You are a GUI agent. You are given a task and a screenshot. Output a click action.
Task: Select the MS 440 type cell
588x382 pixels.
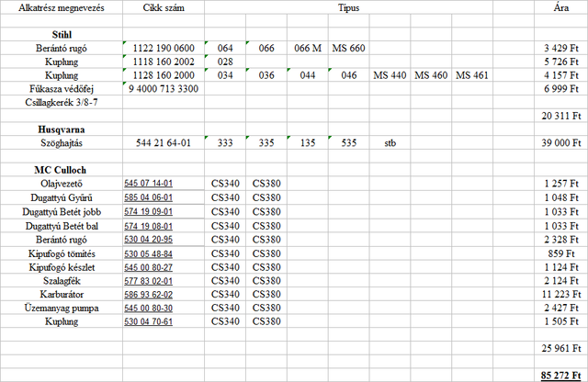tap(390, 75)
